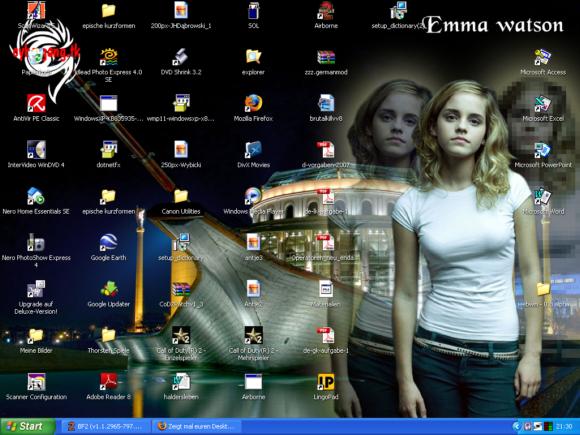
Task: Select the Nero Home Essentials SE shortcut
Action: (x=36, y=196)
